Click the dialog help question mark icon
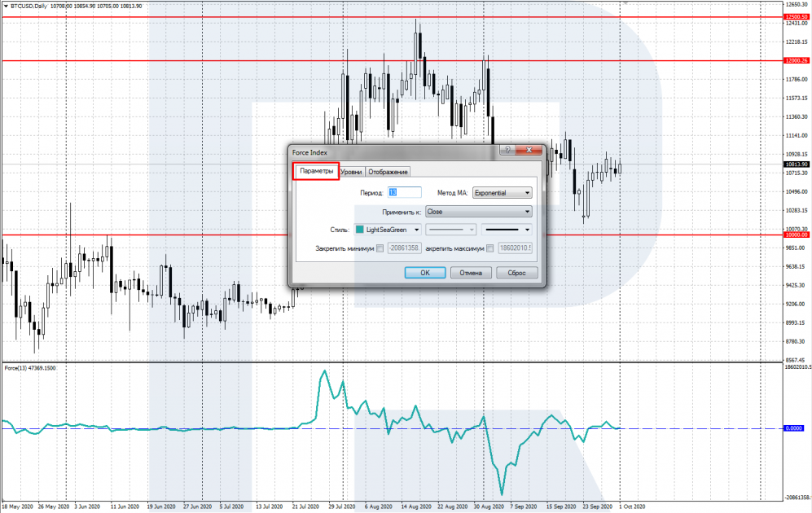Screen dimensions: 812x513 pyautogui.click(x=508, y=151)
